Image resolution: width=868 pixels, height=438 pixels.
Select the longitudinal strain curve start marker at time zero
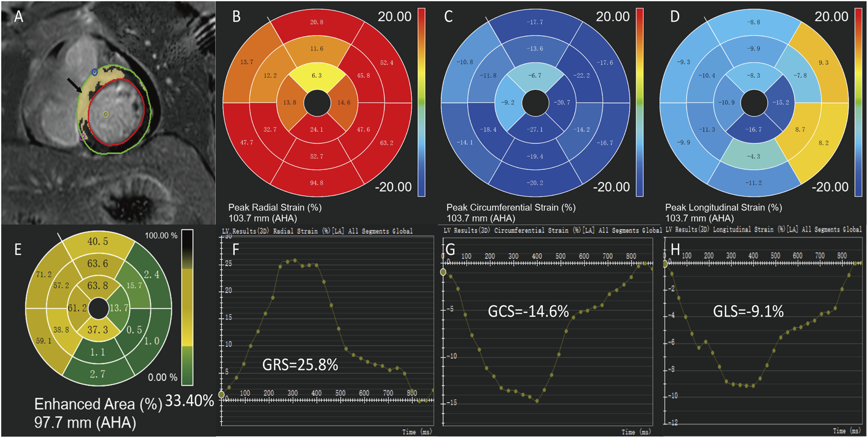(x=665, y=264)
